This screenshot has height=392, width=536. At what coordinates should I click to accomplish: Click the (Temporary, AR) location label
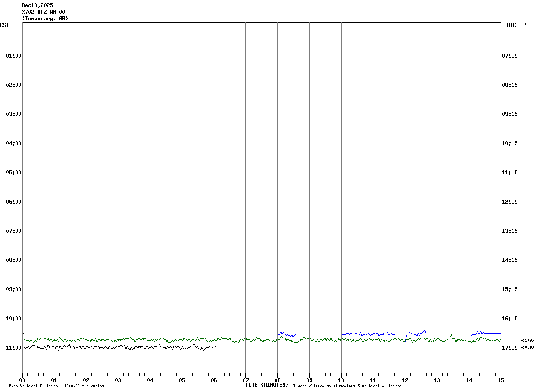click(x=45, y=19)
